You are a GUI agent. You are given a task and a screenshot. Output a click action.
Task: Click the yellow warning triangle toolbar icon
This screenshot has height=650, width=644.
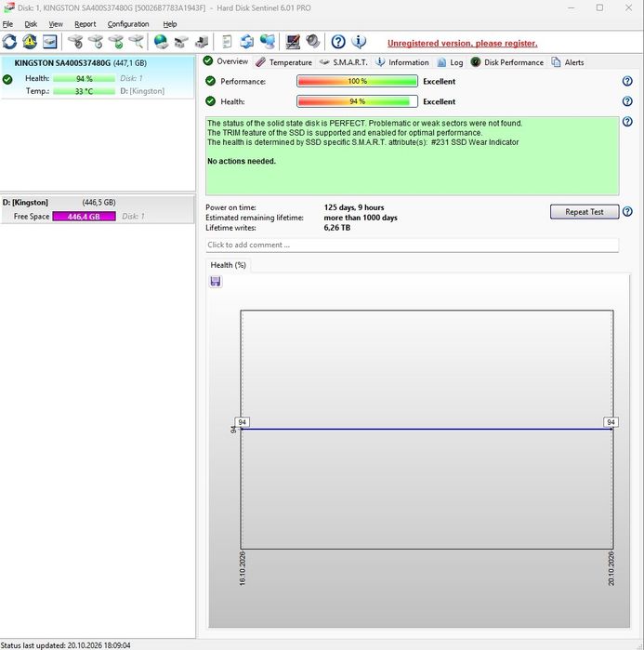click(x=30, y=42)
